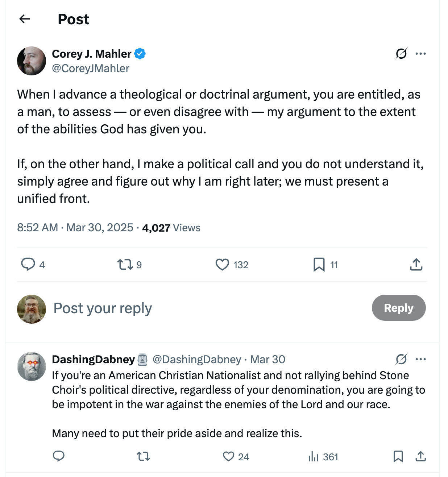Click the reply bubble icon on main post
This screenshot has width=448, height=477.
pos(28,265)
